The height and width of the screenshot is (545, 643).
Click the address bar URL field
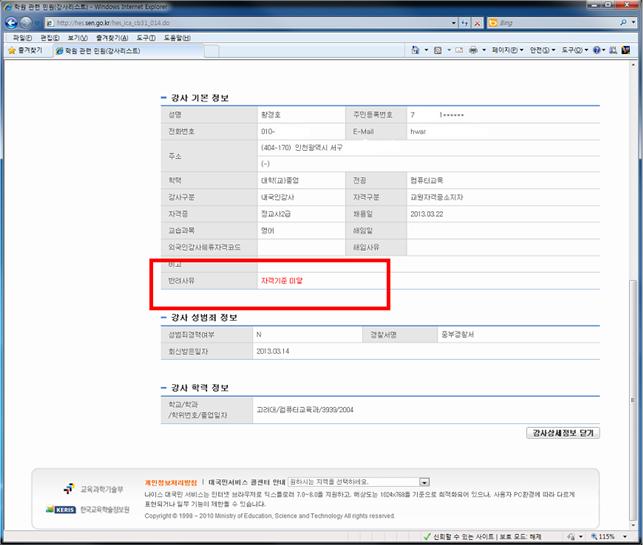(200, 23)
